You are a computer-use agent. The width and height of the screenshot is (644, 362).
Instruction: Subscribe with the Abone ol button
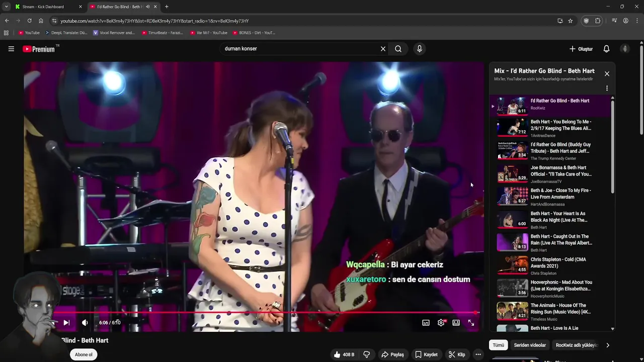pos(84,354)
